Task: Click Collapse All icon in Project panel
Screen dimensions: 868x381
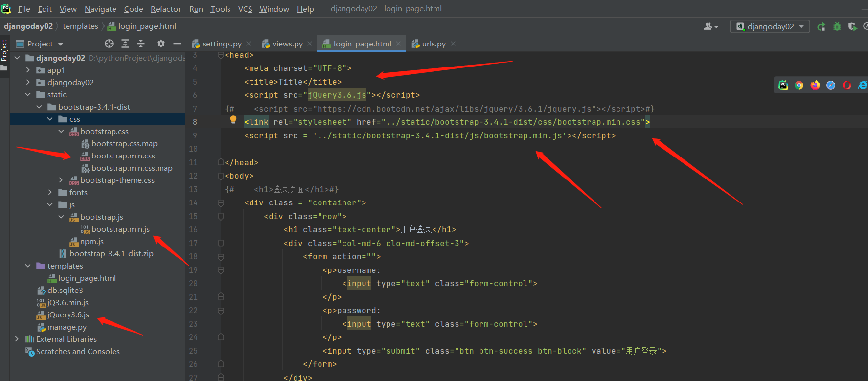Action: [x=141, y=44]
